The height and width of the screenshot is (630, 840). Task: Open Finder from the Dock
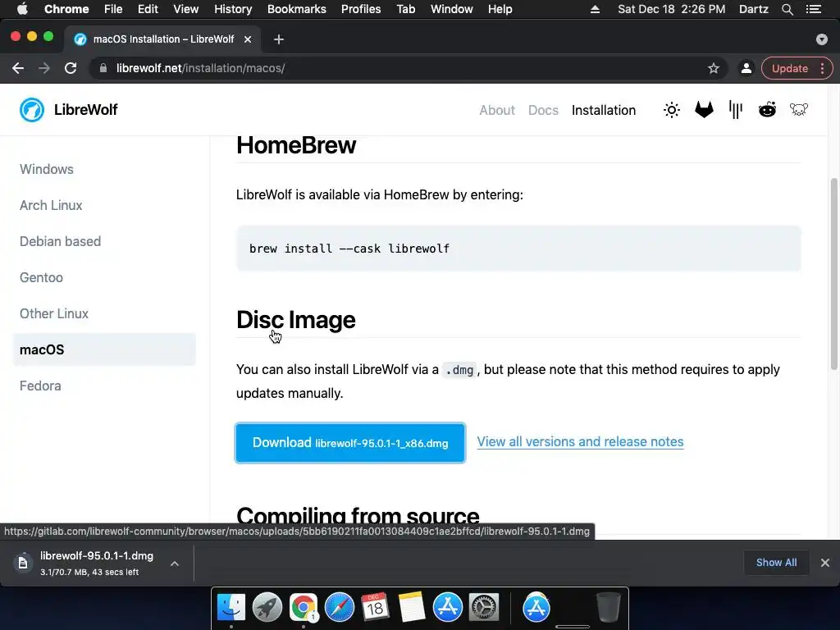pyautogui.click(x=231, y=608)
